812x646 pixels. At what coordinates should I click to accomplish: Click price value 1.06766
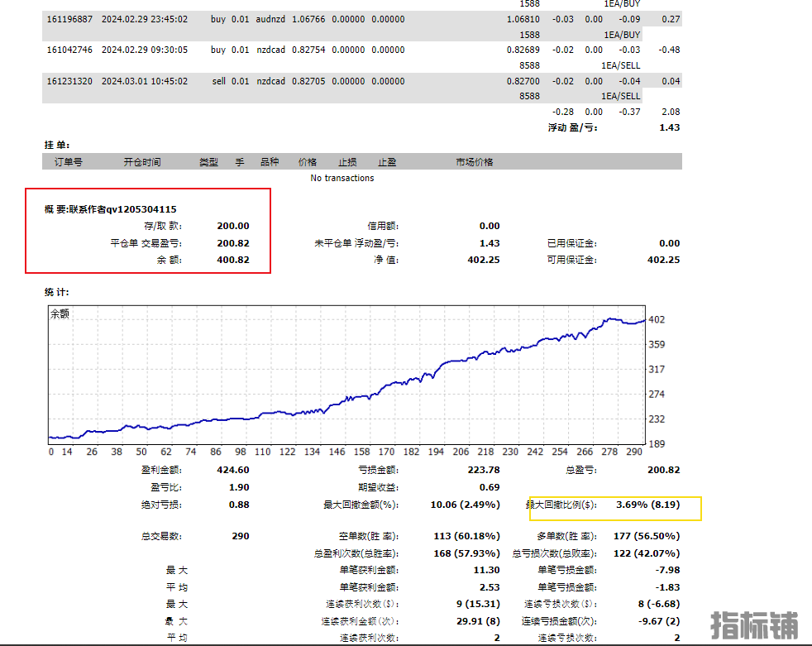(x=308, y=19)
